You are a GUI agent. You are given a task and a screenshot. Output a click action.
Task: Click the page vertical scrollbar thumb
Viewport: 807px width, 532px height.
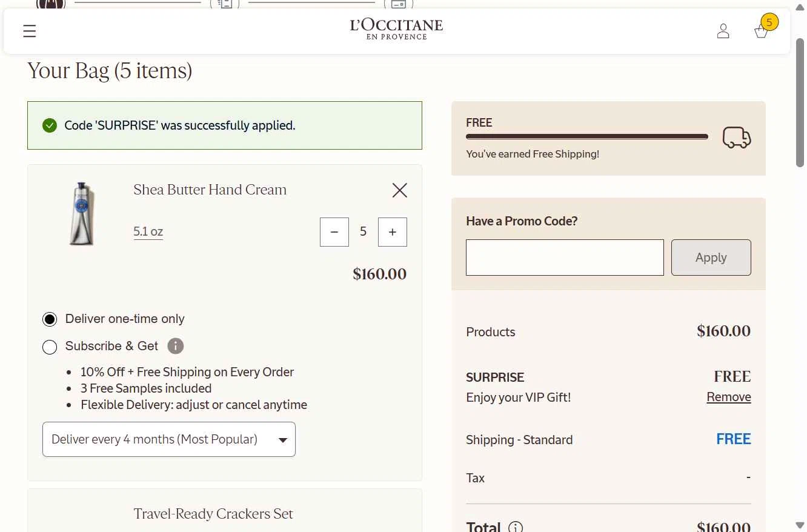point(800,102)
